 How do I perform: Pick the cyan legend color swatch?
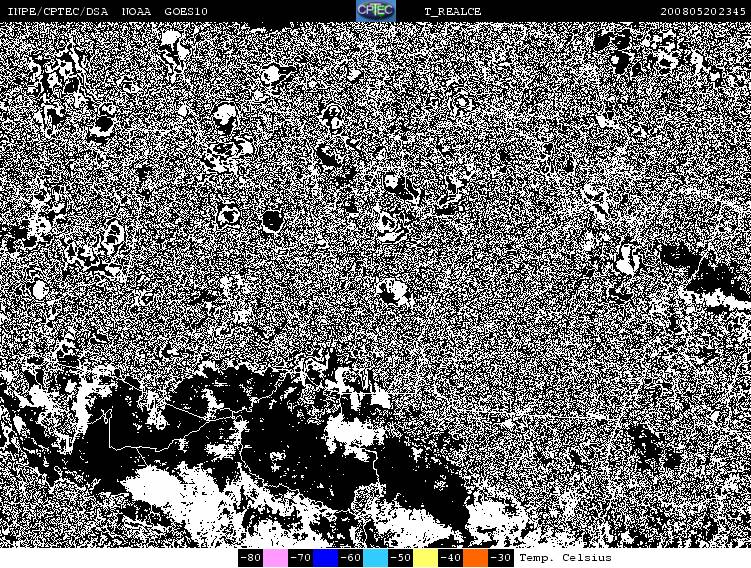point(375,558)
